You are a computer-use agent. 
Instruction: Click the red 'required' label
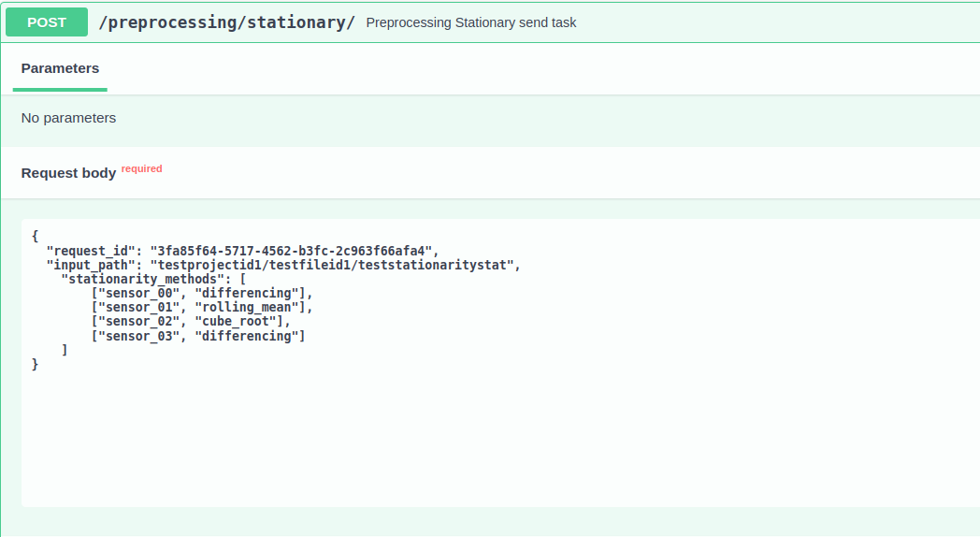tap(141, 169)
